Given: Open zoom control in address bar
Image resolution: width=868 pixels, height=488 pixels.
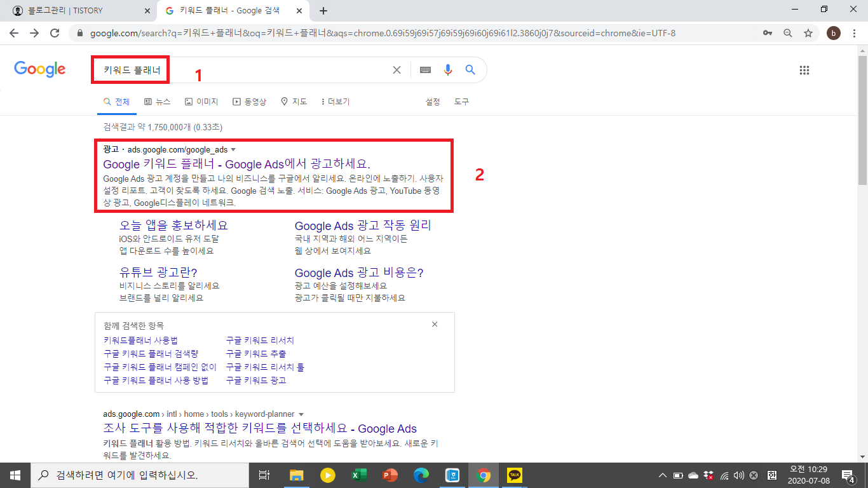Looking at the screenshot, I should pyautogui.click(x=788, y=33).
